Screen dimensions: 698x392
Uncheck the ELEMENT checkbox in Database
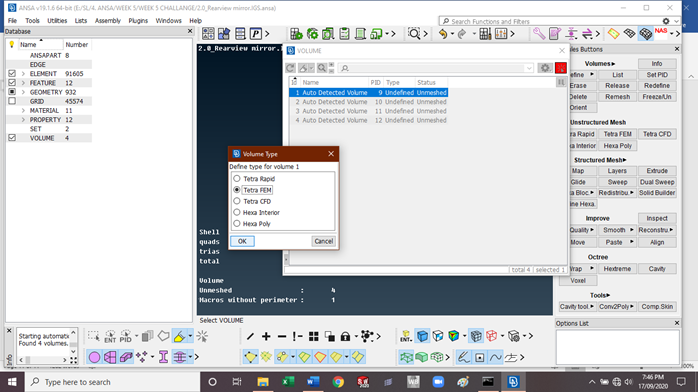[x=12, y=73]
